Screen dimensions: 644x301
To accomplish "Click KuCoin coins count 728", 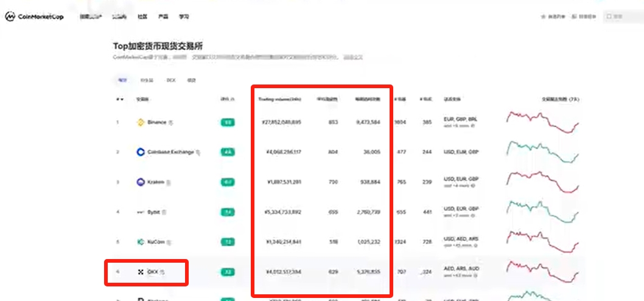I will click(x=427, y=243).
